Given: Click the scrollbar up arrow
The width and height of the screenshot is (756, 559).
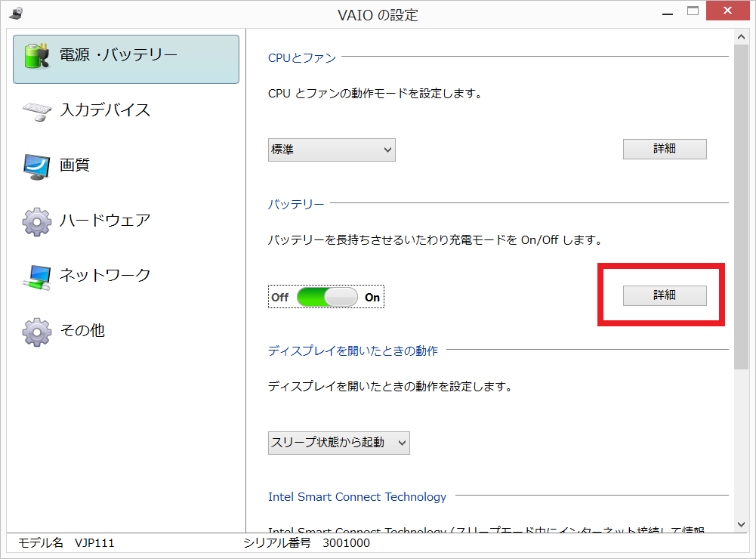Looking at the screenshot, I should (x=741, y=37).
